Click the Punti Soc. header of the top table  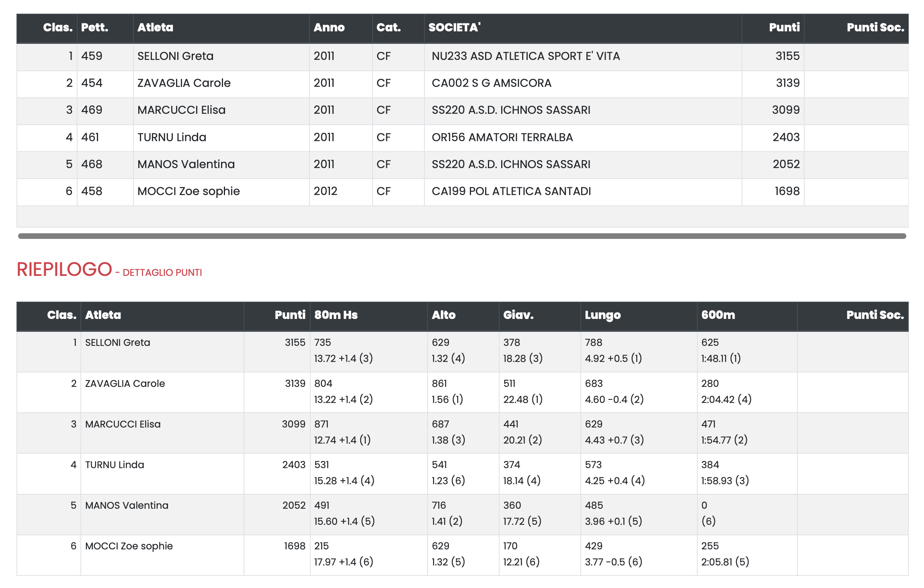click(875, 27)
